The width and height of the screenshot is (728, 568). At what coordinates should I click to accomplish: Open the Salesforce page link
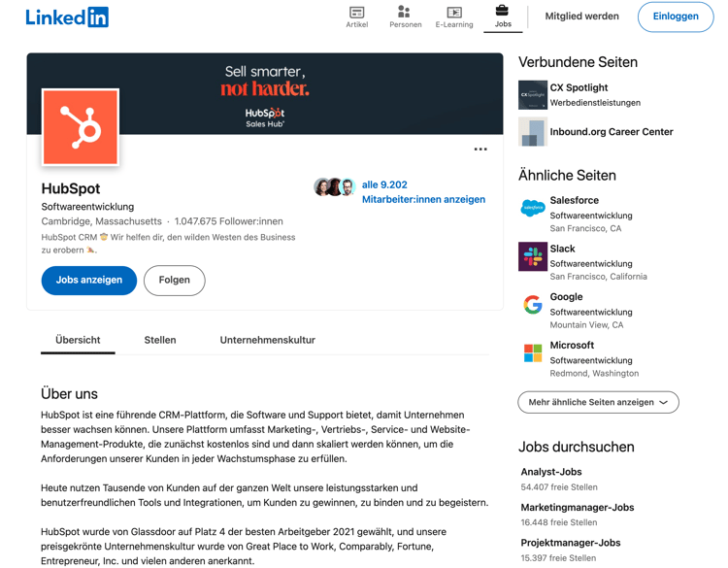tap(575, 200)
